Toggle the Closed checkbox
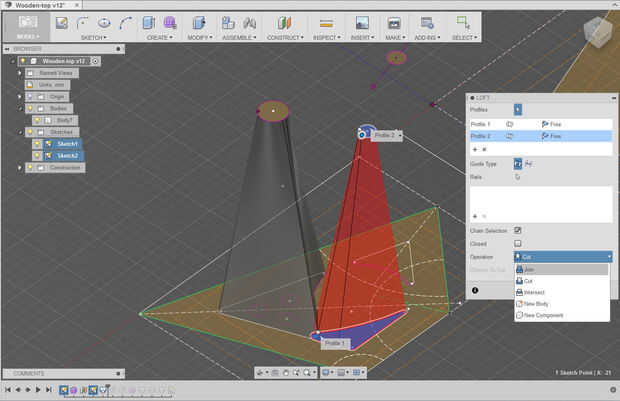 pos(517,243)
